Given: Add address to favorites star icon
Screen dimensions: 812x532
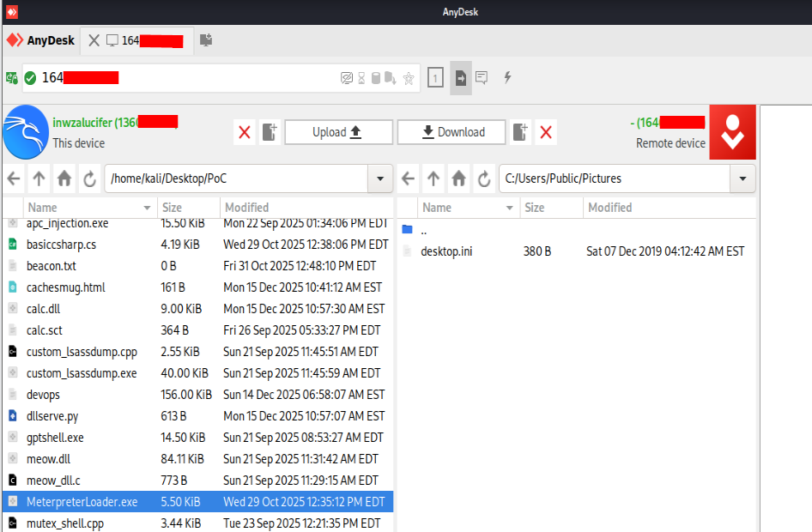Looking at the screenshot, I should pyautogui.click(x=409, y=78).
